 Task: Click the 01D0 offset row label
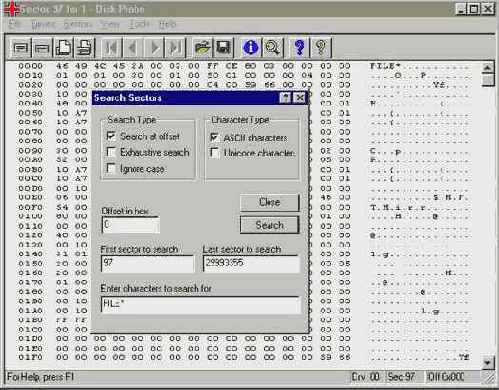coord(30,339)
